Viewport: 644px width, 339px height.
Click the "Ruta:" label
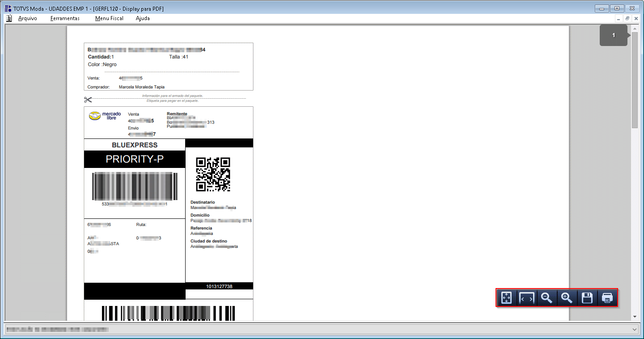click(x=141, y=225)
